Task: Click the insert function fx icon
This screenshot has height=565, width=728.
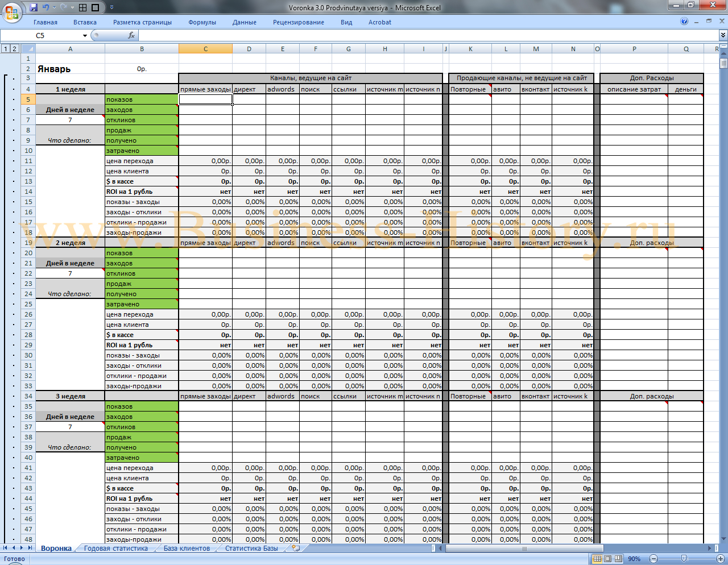Action: click(131, 35)
